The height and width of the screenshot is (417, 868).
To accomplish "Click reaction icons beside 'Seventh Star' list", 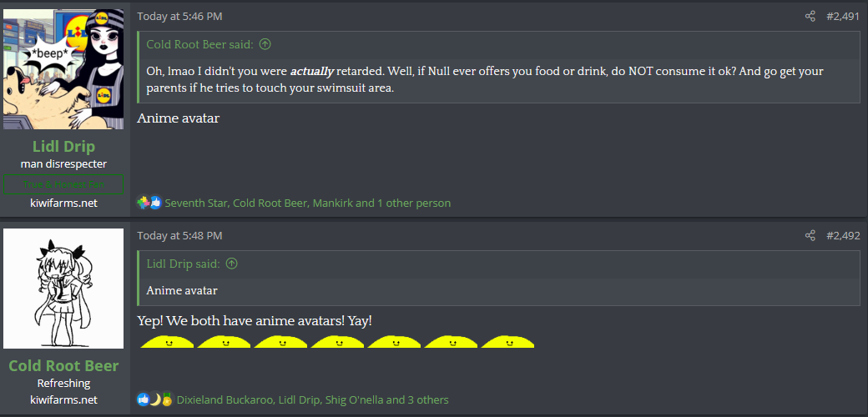I will 149,203.
